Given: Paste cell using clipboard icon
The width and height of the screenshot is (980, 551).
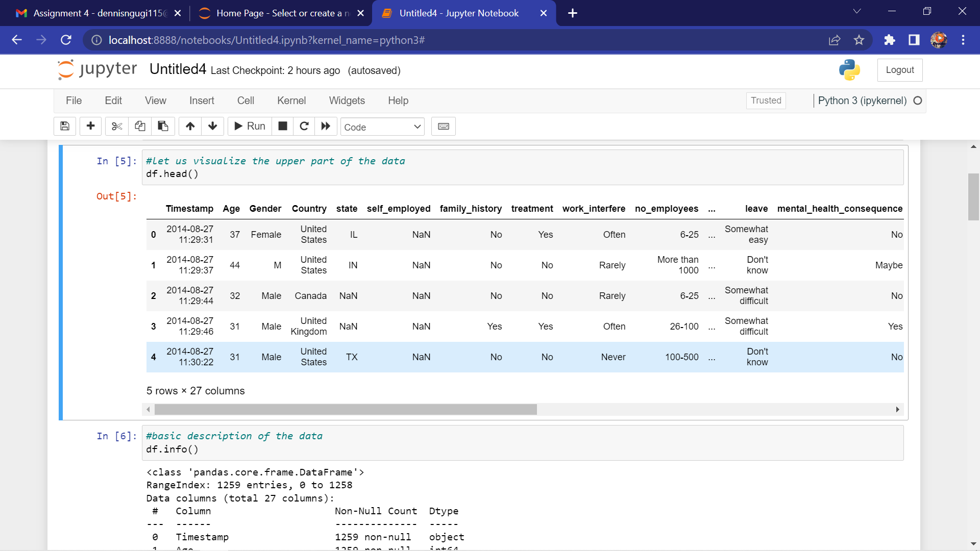Looking at the screenshot, I should click(163, 126).
